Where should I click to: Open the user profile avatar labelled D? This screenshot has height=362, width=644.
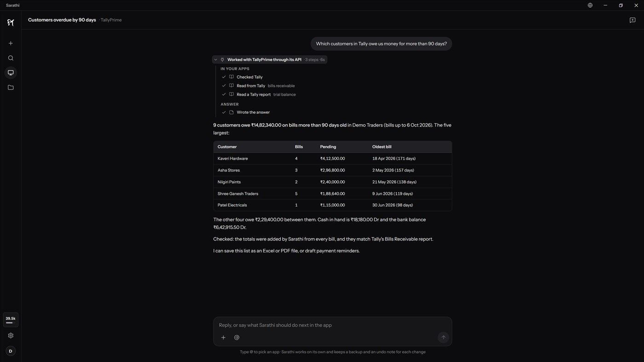click(x=11, y=351)
